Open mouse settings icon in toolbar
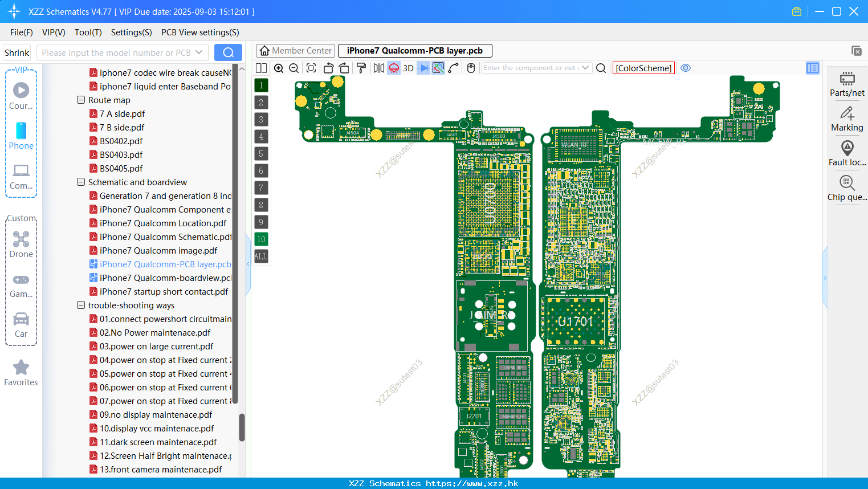 point(471,68)
